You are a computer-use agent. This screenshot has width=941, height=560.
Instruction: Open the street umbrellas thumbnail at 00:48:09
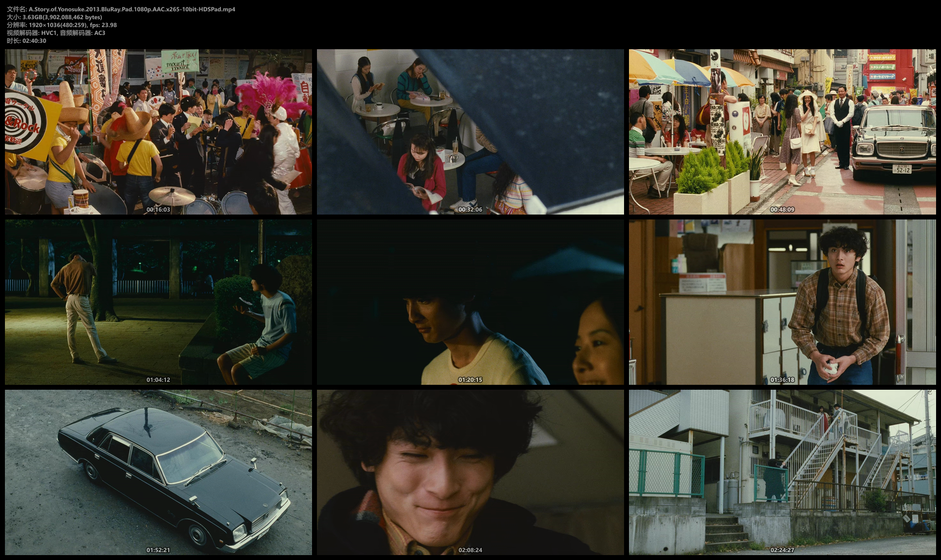click(782, 131)
